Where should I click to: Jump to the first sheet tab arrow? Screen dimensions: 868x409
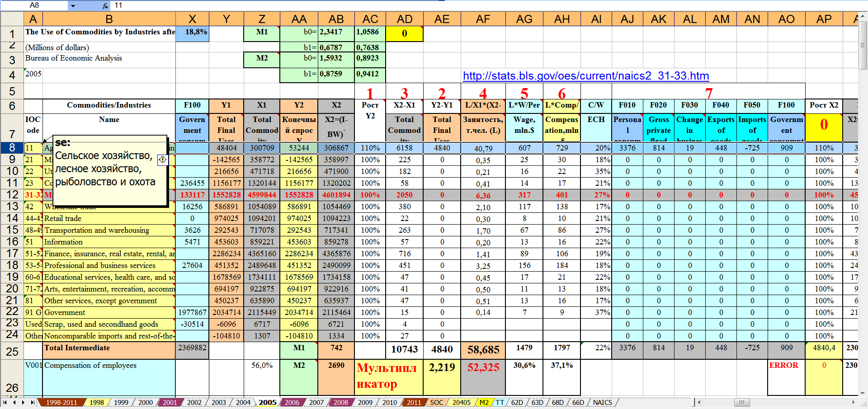[5, 402]
